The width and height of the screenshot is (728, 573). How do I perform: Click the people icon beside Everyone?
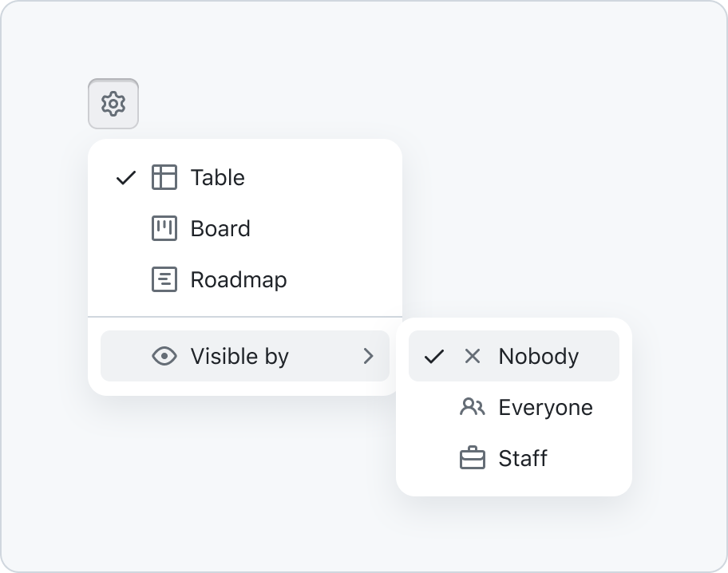473,407
